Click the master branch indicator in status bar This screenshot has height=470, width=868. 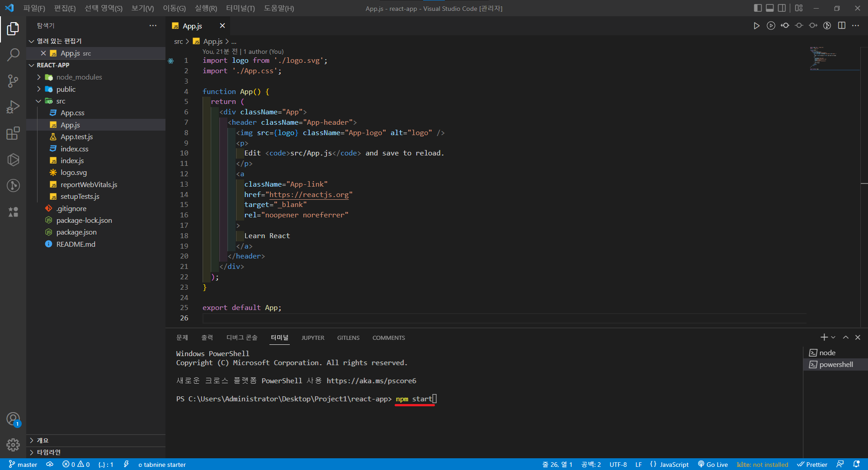click(x=23, y=465)
